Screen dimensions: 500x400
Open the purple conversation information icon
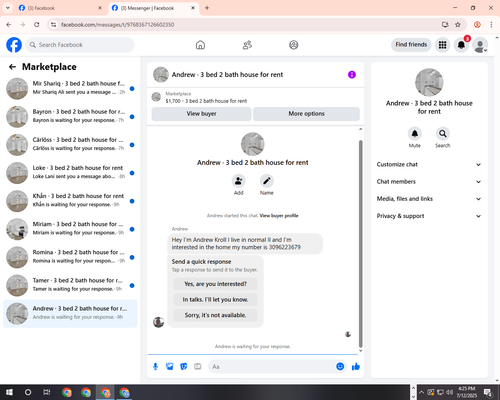pyautogui.click(x=352, y=75)
